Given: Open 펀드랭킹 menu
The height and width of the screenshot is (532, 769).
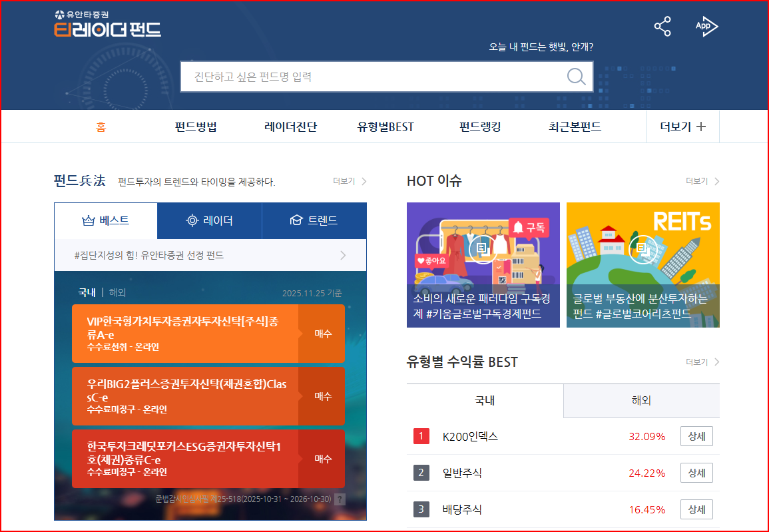Looking at the screenshot, I should pos(480,127).
